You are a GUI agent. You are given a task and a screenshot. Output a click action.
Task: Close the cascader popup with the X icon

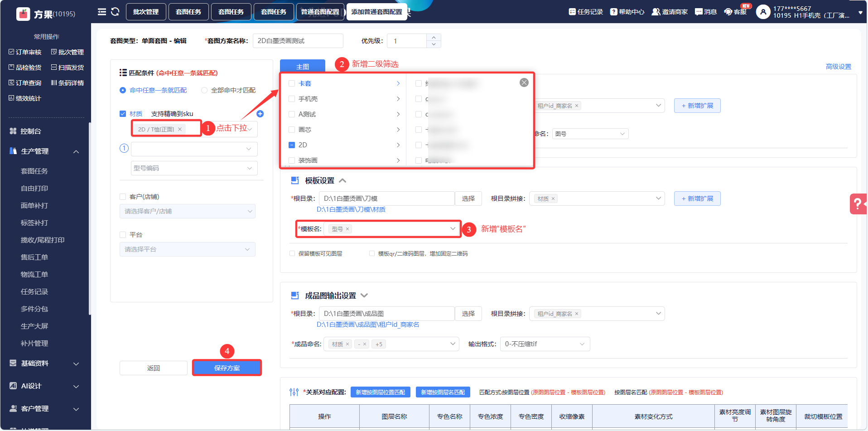(x=524, y=82)
